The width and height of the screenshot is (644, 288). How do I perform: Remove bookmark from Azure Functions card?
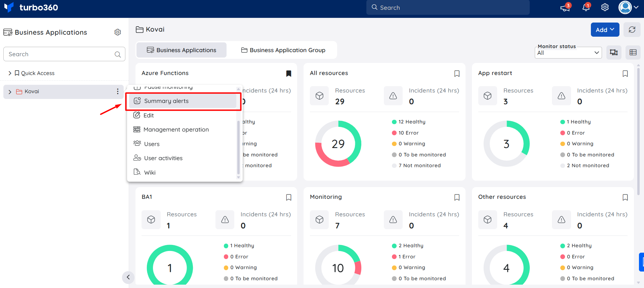289,73
